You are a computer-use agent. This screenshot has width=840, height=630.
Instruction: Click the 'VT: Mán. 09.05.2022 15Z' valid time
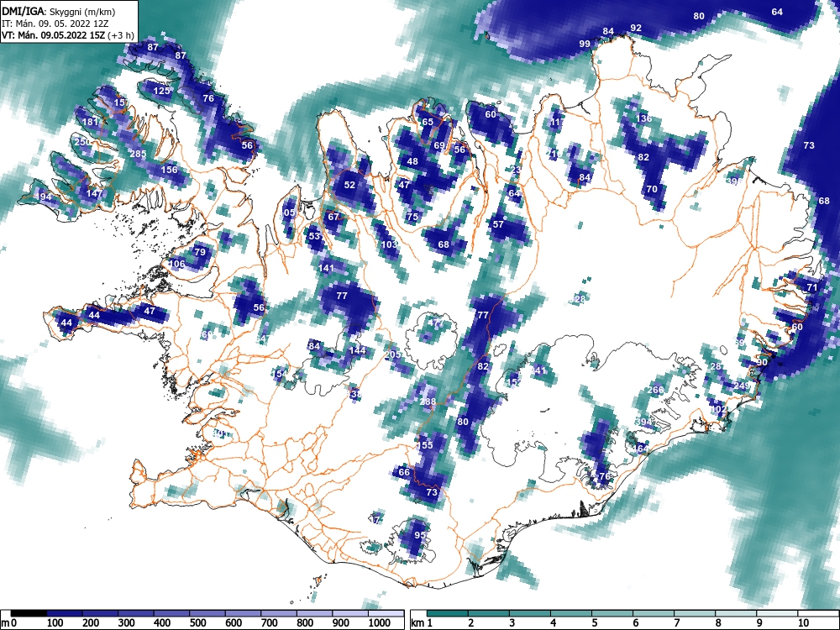coord(54,35)
